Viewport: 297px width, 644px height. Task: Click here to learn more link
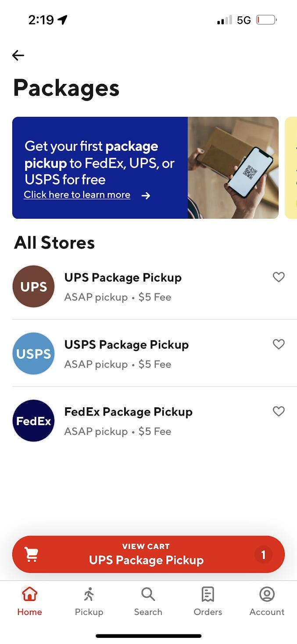point(77,195)
